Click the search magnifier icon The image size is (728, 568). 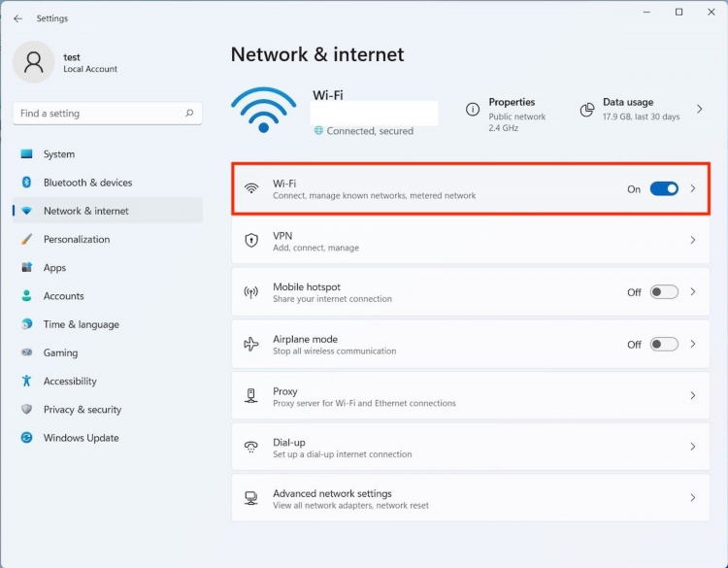pyautogui.click(x=189, y=113)
